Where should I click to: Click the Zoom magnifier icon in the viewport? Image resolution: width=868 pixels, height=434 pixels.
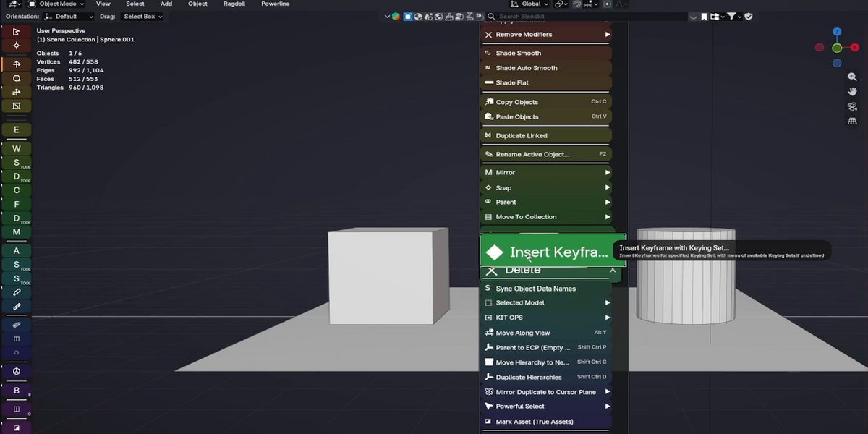pos(853,77)
